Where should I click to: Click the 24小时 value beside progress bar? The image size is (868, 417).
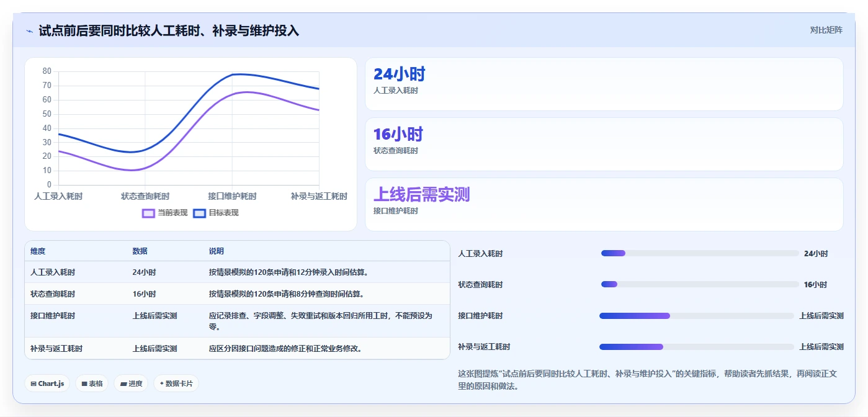816,253
